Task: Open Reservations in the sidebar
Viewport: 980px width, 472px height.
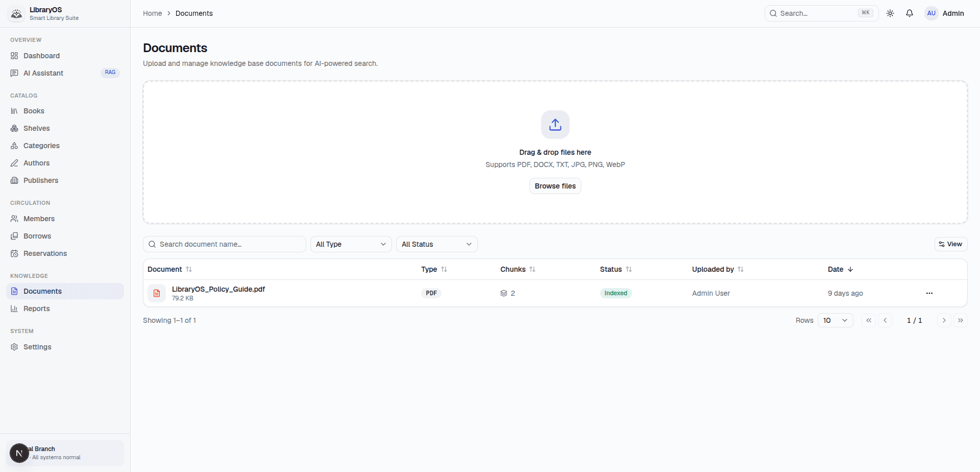Action: point(65,253)
